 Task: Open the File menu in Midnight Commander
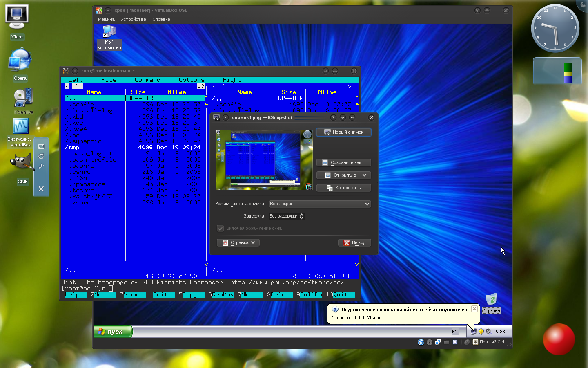109,80
